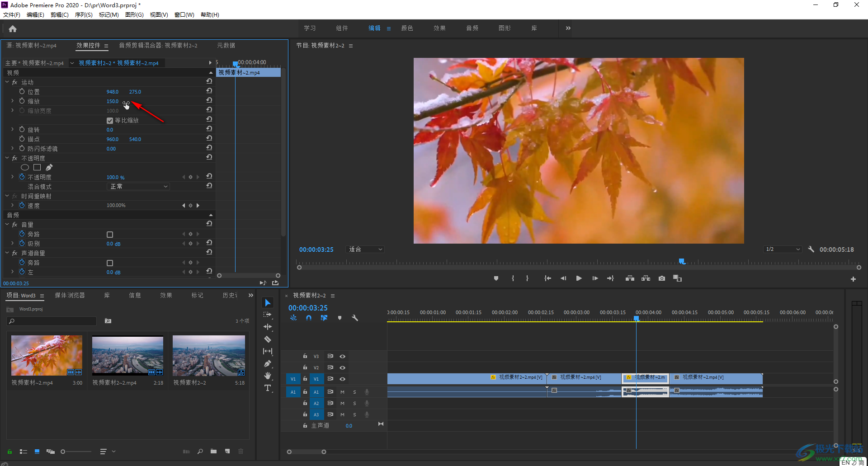Select the Slip tool

[x=268, y=351]
